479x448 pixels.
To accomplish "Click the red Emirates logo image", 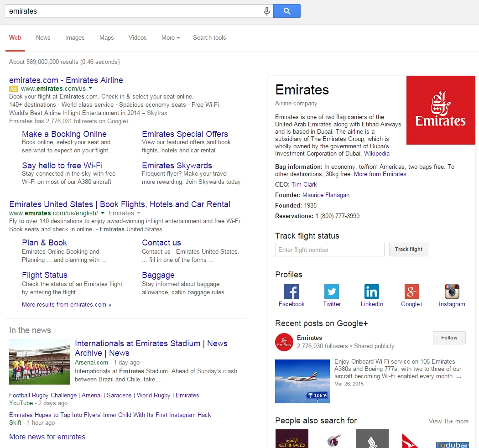I will point(440,110).
